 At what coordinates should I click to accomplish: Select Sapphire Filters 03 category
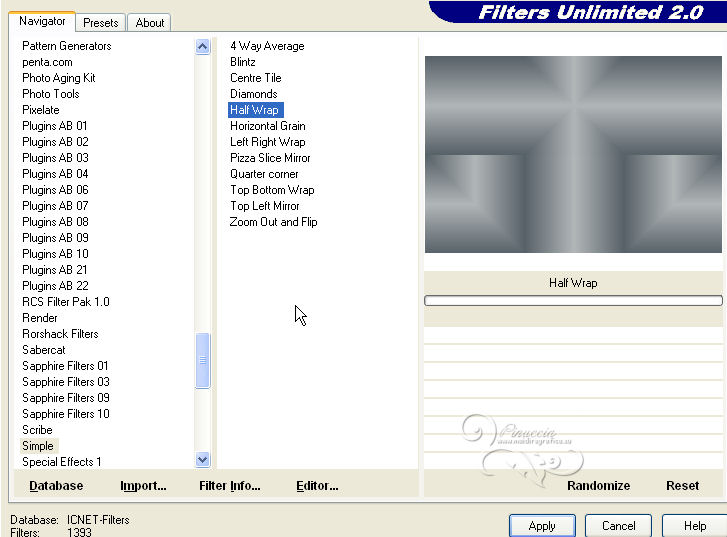tap(66, 382)
